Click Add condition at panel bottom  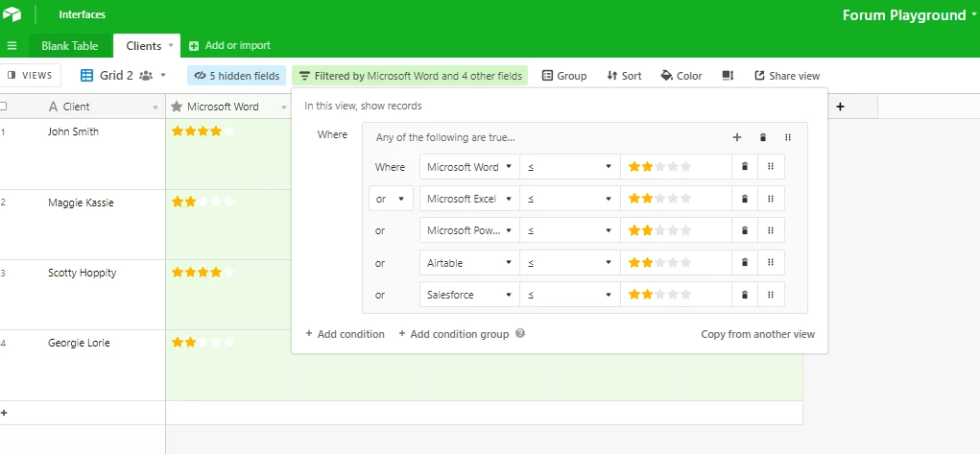(345, 334)
